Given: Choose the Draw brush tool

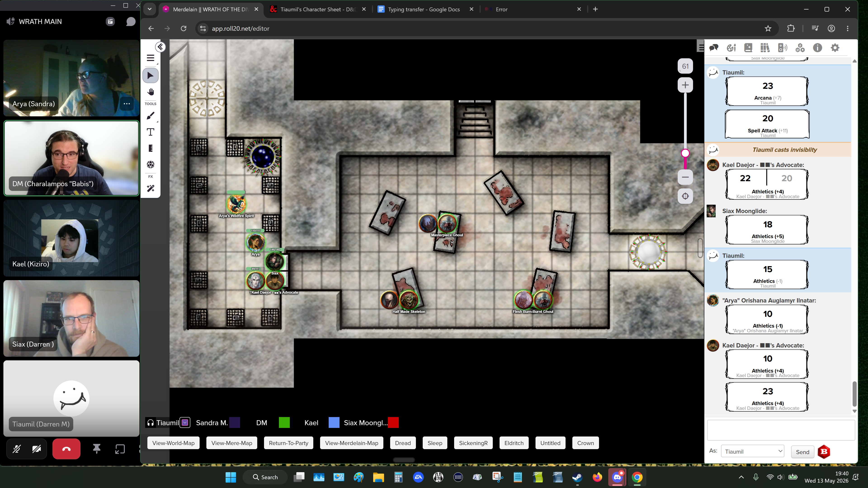Looking at the screenshot, I should click(150, 116).
